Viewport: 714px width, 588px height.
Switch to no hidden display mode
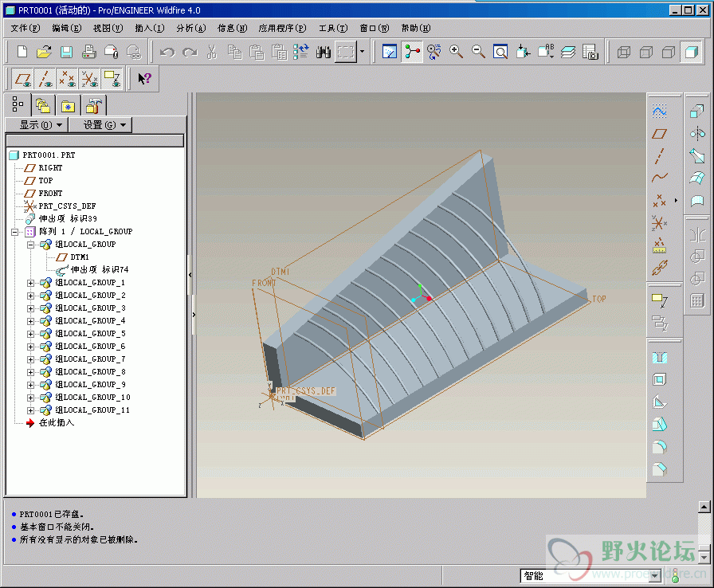pyautogui.click(x=668, y=52)
